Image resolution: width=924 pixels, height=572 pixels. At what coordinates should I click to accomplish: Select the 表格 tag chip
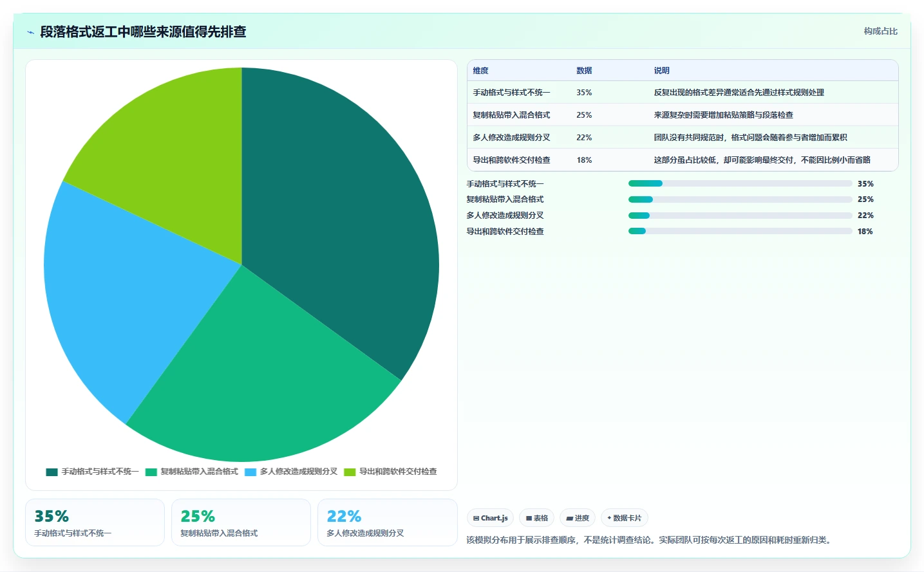(x=536, y=518)
